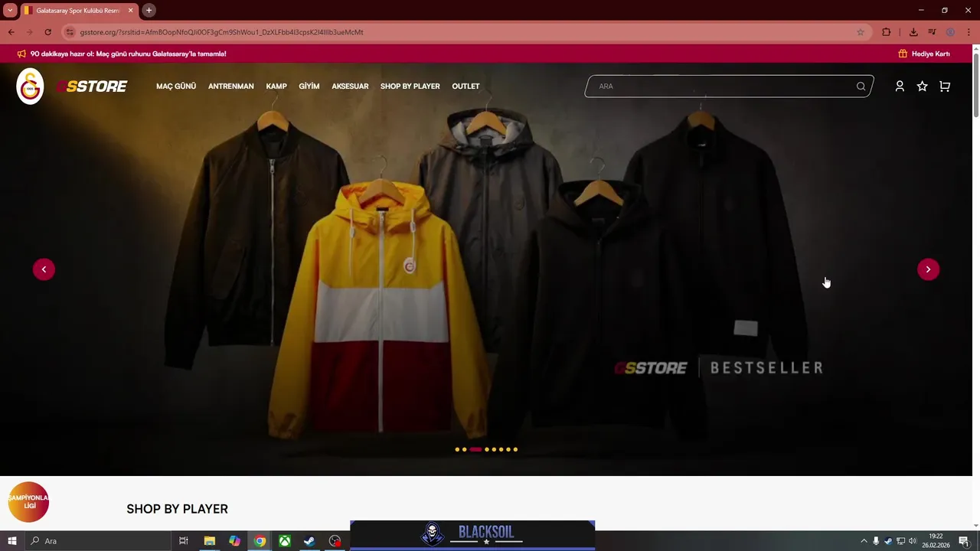This screenshot has height=551, width=980.
Task: Open Chrome three-dot menu
Action: 969,32
